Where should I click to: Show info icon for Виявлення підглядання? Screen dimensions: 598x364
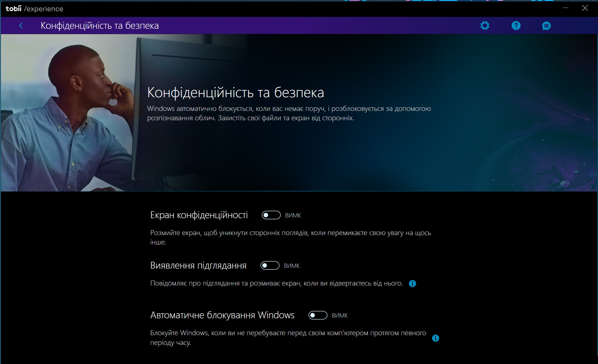(x=413, y=284)
